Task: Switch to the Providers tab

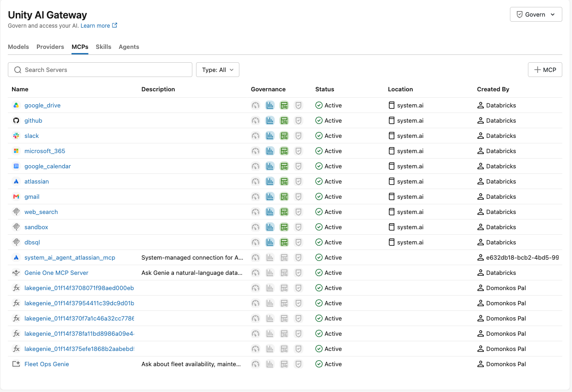Action: tap(50, 47)
